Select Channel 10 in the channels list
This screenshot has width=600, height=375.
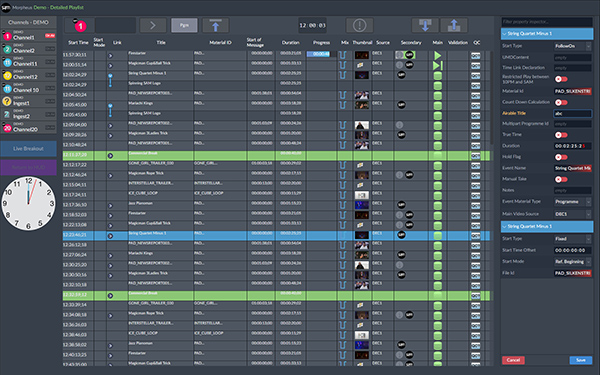click(29, 89)
